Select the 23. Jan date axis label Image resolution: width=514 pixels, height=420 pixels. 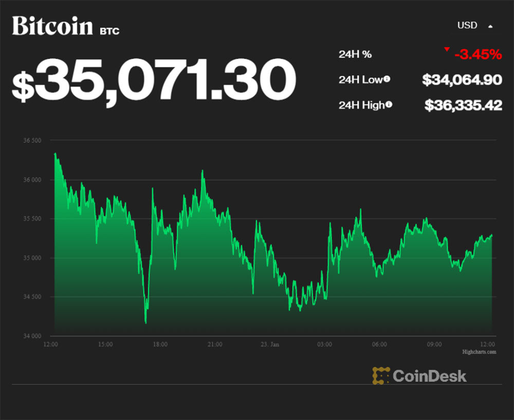click(270, 345)
